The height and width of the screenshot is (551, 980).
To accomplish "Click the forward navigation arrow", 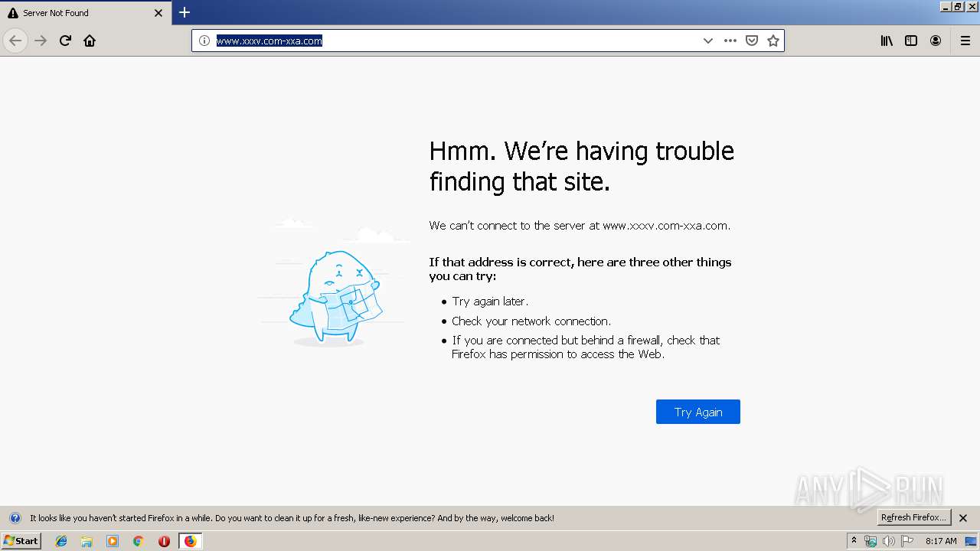I will click(41, 41).
